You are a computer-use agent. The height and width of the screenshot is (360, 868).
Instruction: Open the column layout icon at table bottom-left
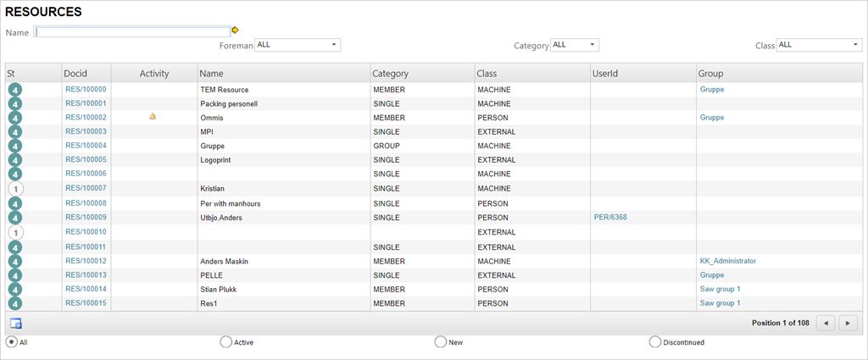(x=15, y=323)
